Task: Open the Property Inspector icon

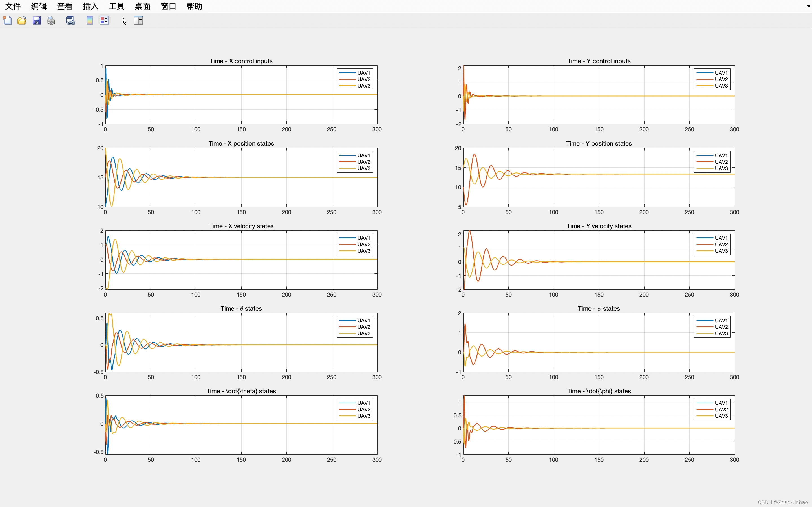Action: 138,21
